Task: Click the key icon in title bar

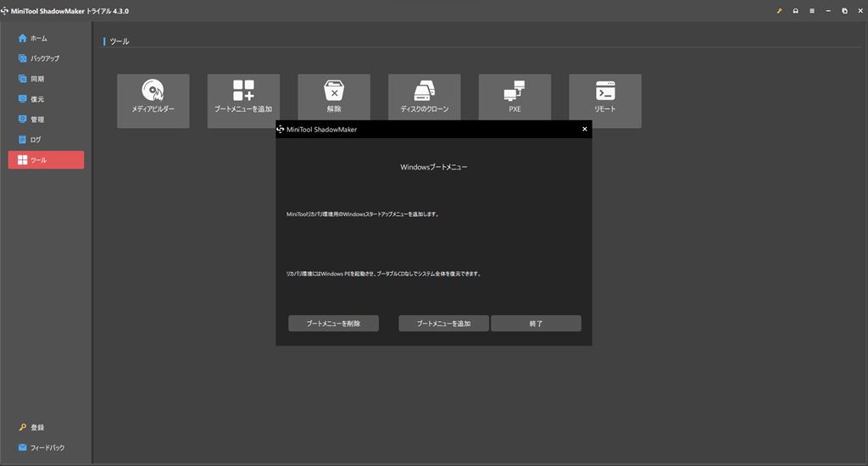Action: [779, 10]
